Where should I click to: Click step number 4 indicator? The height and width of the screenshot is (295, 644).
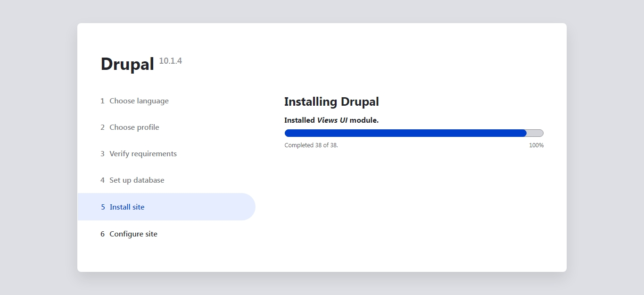[102, 180]
